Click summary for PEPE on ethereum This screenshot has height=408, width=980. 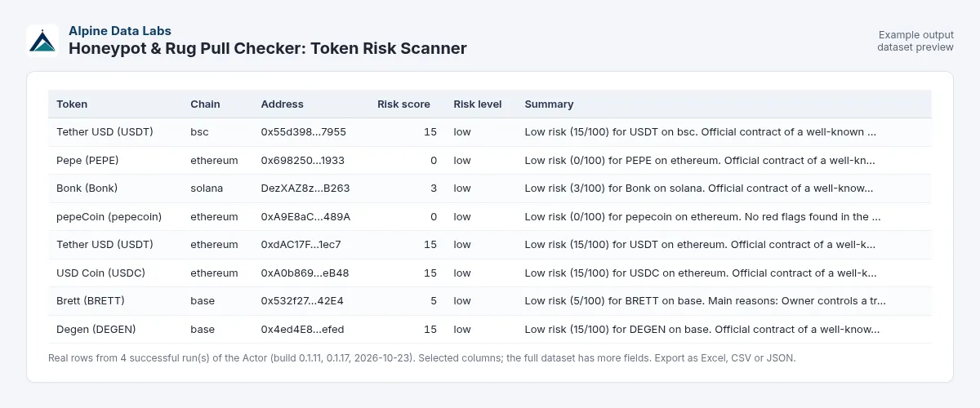pyautogui.click(x=700, y=161)
